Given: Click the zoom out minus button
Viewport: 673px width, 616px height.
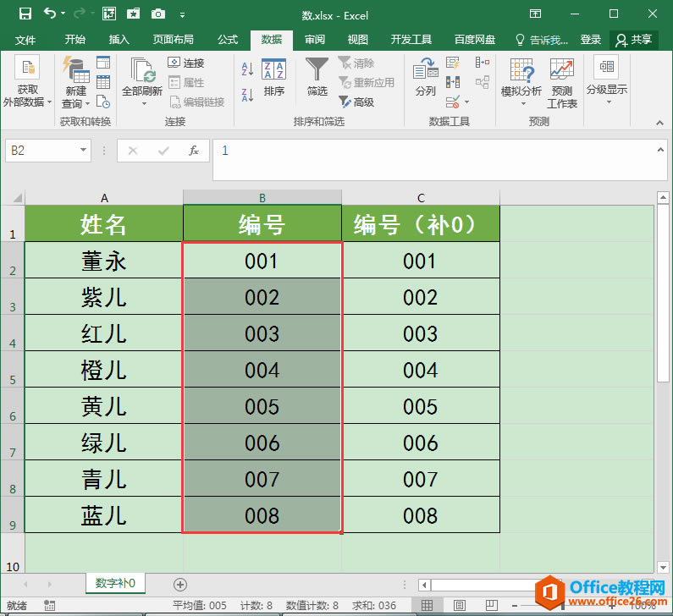Looking at the screenshot, I should coord(514,606).
